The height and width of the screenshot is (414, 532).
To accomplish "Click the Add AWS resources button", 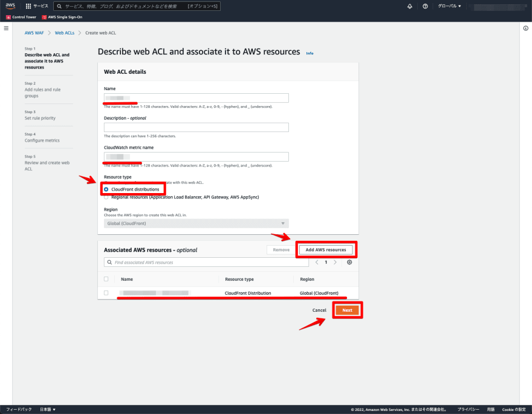I will pos(326,249).
